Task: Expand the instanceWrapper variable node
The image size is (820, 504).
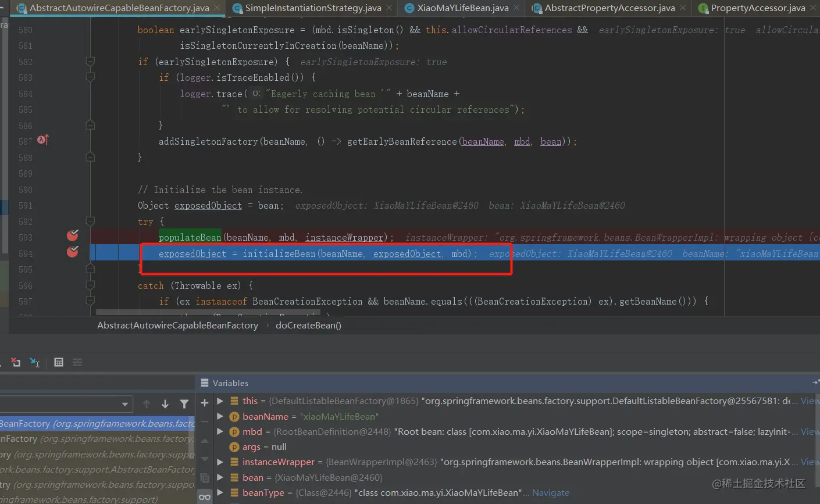Action: pos(220,462)
